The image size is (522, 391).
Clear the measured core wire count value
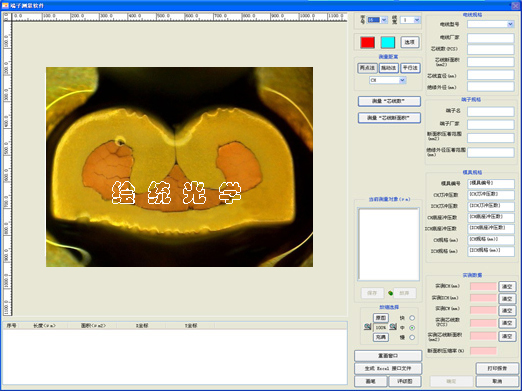[x=507, y=323]
